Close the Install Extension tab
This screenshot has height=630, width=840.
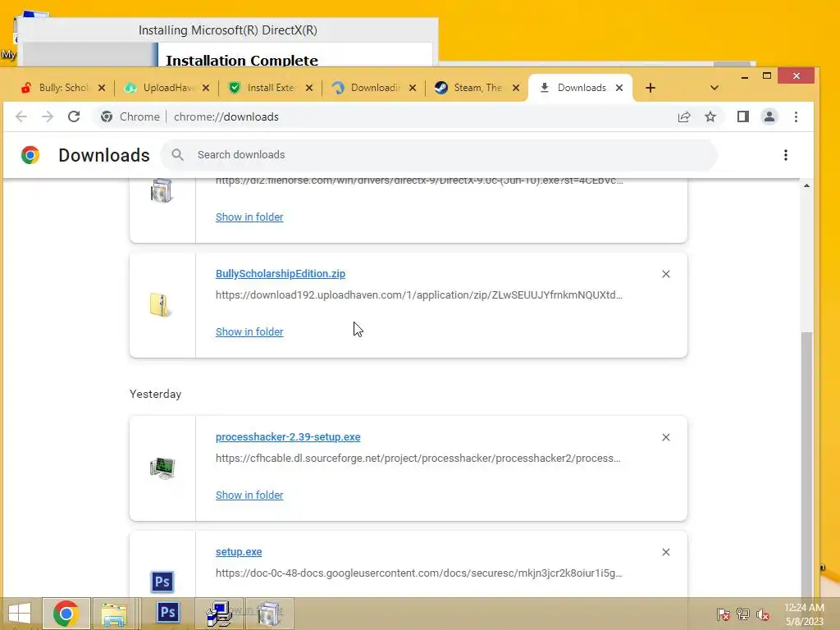tap(309, 88)
